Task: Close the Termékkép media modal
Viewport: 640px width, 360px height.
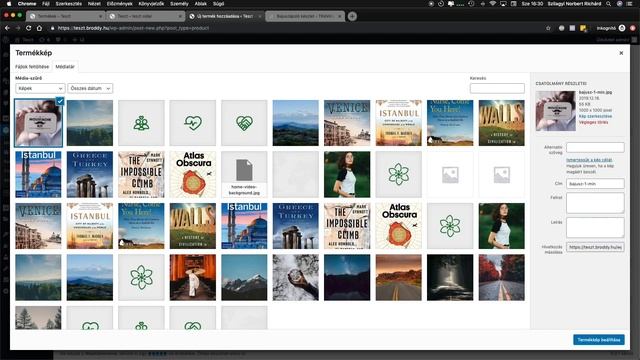Action: pos(621,53)
